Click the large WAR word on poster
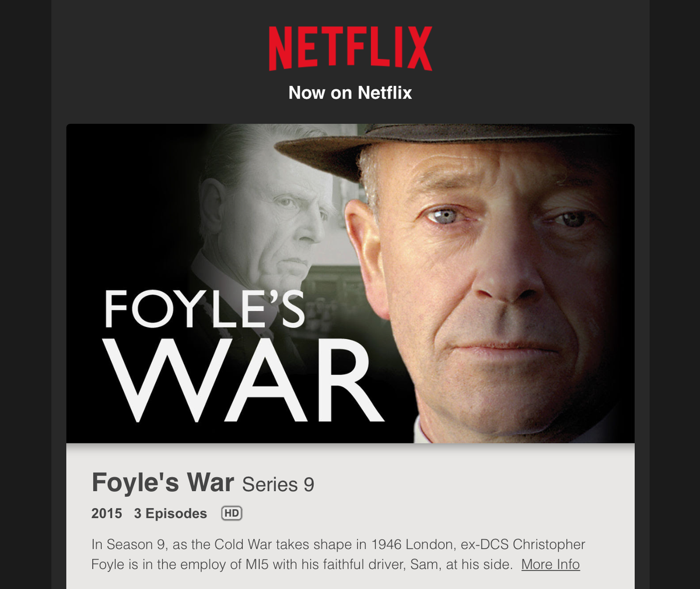The height and width of the screenshot is (589, 700). click(243, 380)
